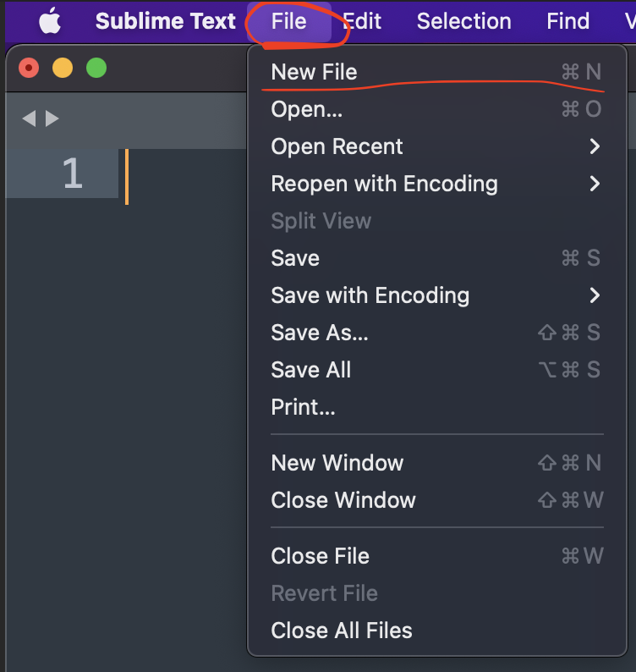The width and height of the screenshot is (636, 672).
Task: Choose Close All Files
Action: coord(342,631)
